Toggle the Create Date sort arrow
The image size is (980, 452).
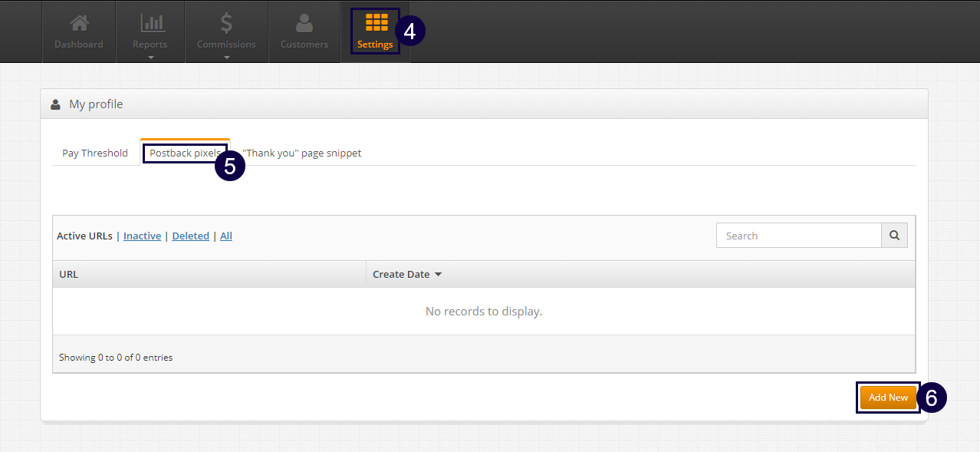coord(438,275)
